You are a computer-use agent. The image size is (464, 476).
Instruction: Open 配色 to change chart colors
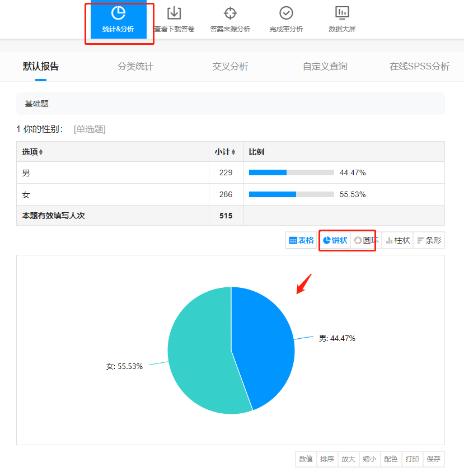coord(391,459)
